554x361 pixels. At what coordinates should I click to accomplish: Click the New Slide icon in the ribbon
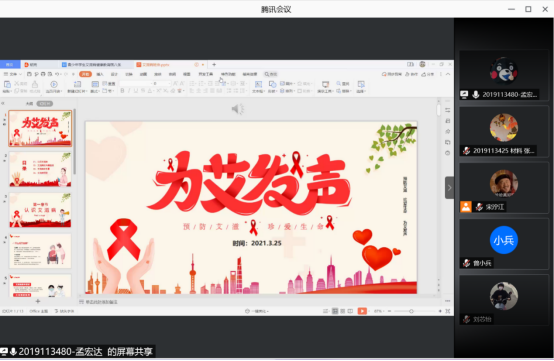pos(77,84)
